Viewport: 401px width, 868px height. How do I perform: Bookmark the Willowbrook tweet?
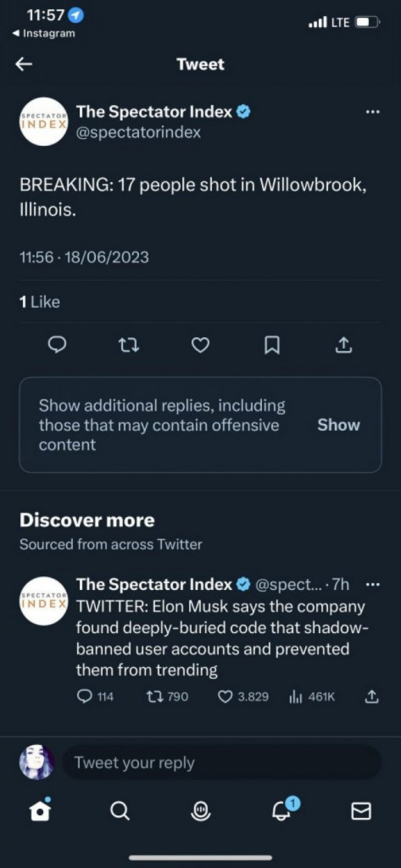point(272,345)
